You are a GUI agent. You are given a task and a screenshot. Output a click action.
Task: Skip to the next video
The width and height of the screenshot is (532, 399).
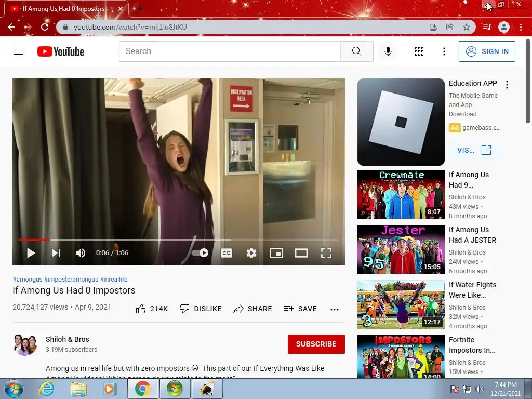tap(56, 253)
